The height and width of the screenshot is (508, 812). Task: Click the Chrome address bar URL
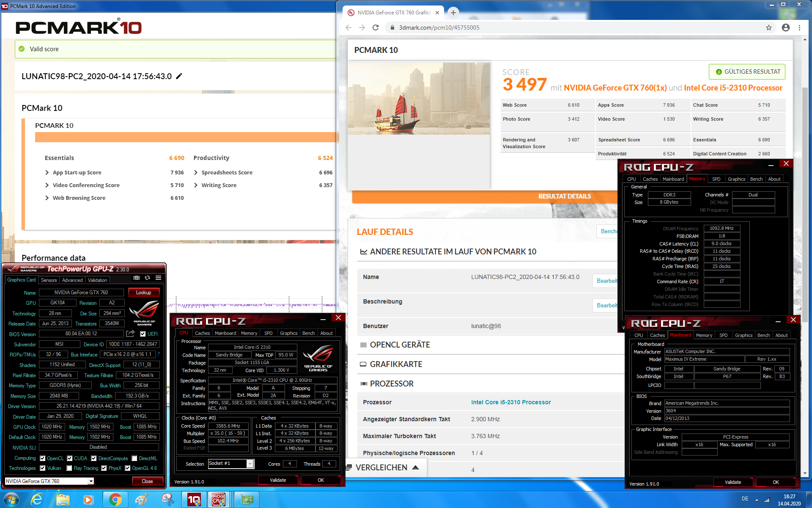pyautogui.click(x=439, y=28)
